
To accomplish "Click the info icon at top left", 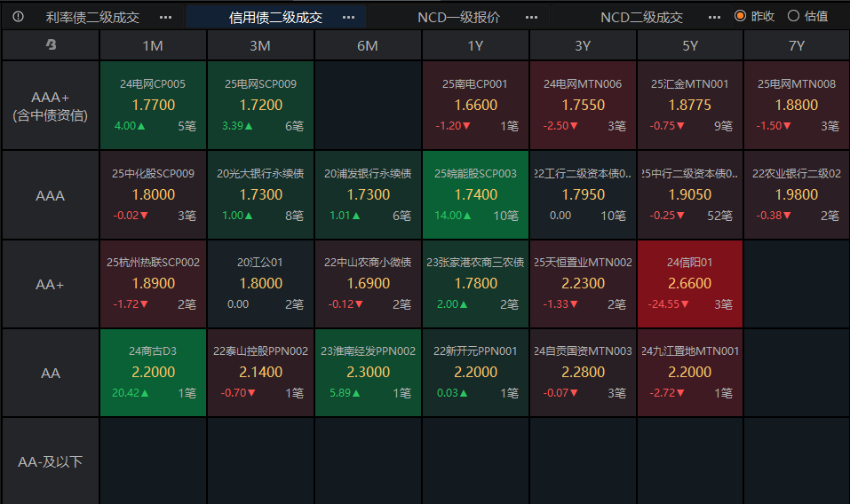I will coord(18,17).
